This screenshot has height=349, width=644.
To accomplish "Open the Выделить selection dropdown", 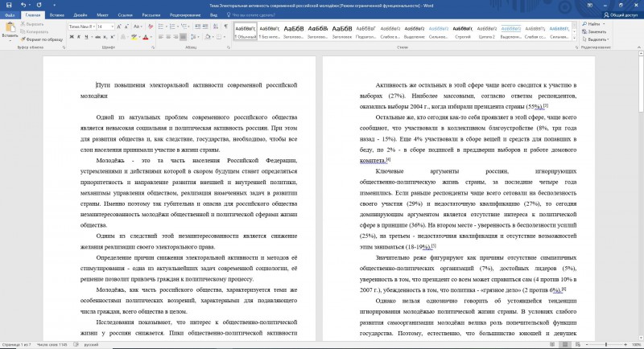I will coord(596,39).
